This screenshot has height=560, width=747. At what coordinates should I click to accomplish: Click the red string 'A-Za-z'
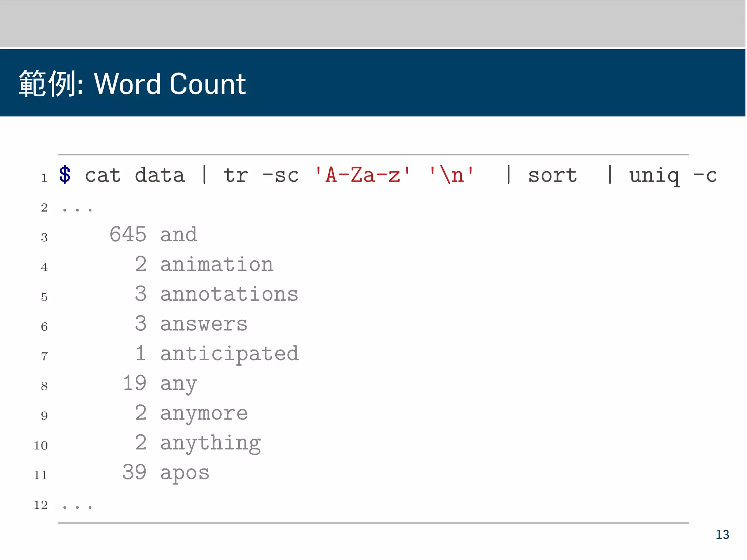[x=363, y=174]
